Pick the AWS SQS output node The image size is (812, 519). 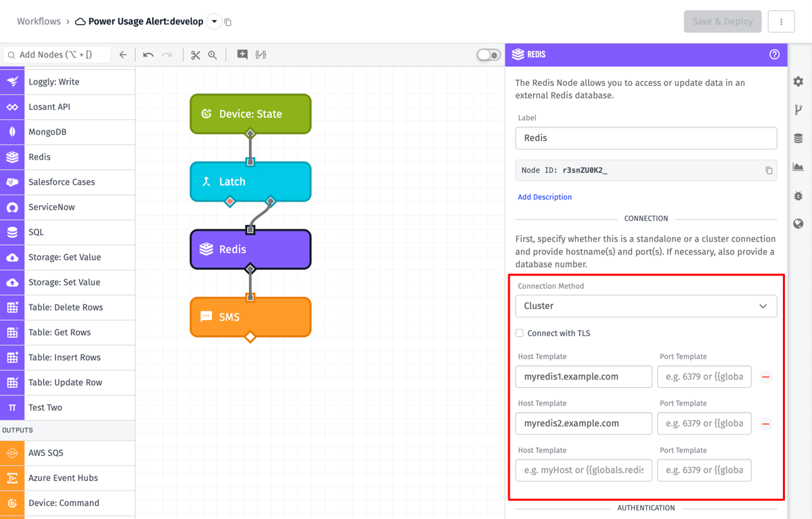68,453
